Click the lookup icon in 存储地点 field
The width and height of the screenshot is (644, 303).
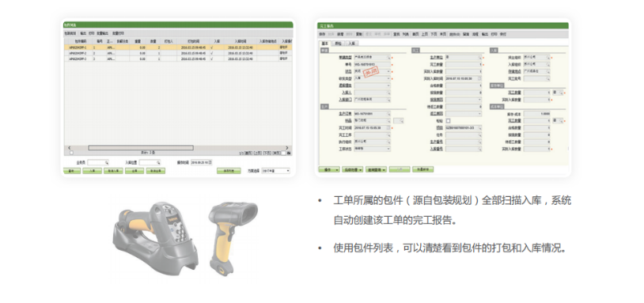[548, 71]
